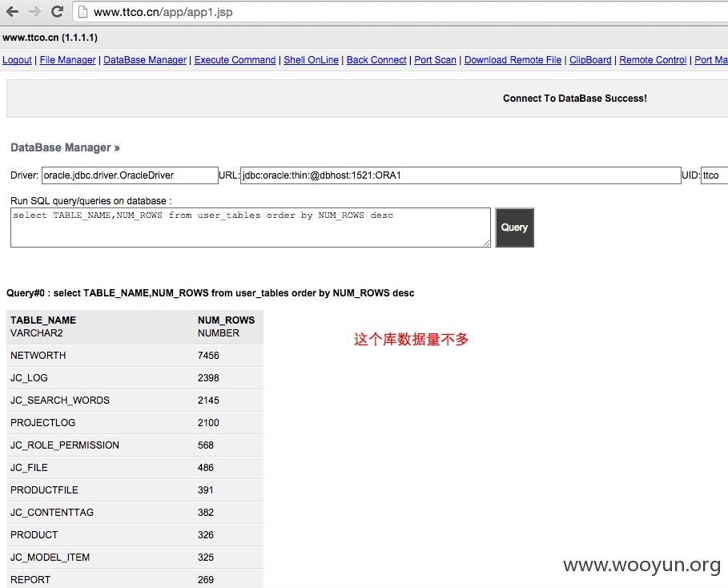Open the File Manager link
The width and height of the screenshot is (728, 588).
[67, 60]
